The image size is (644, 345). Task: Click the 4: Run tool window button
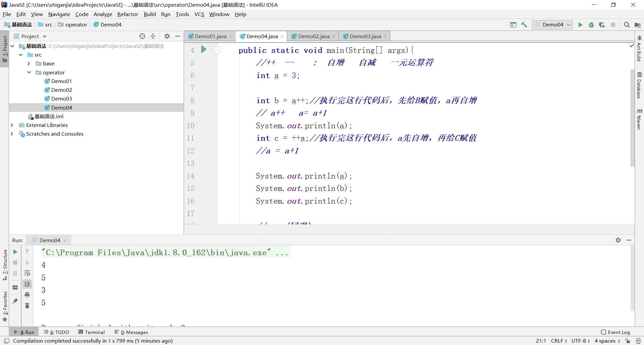(24, 332)
